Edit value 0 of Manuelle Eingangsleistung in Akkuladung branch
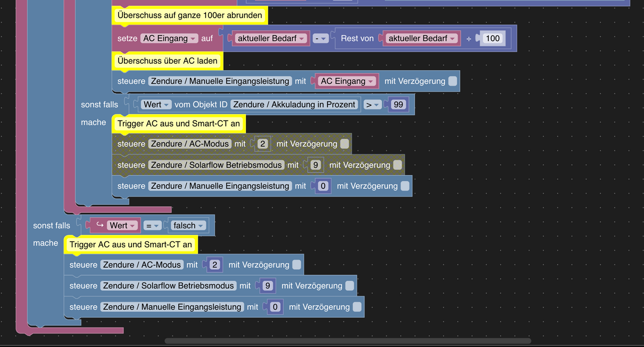This screenshot has height=347, width=644. [x=323, y=186]
